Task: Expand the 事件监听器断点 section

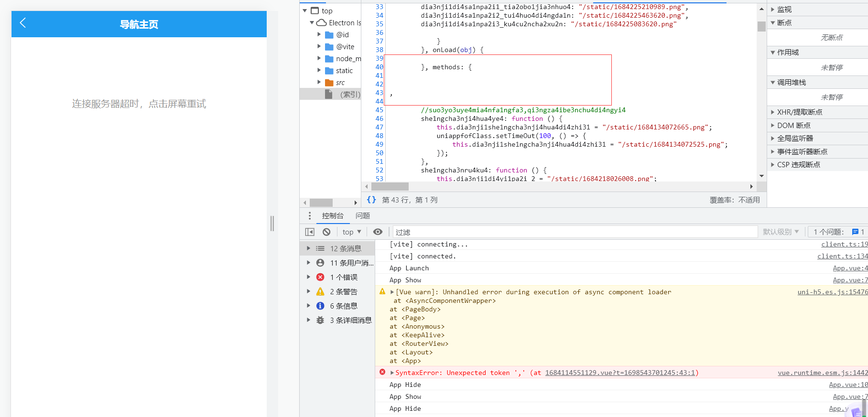Action: pyautogui.click(x=773, y=151)
